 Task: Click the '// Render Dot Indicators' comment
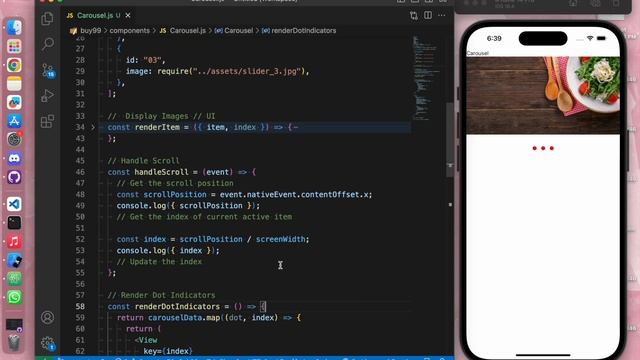(x=162, y=295)
